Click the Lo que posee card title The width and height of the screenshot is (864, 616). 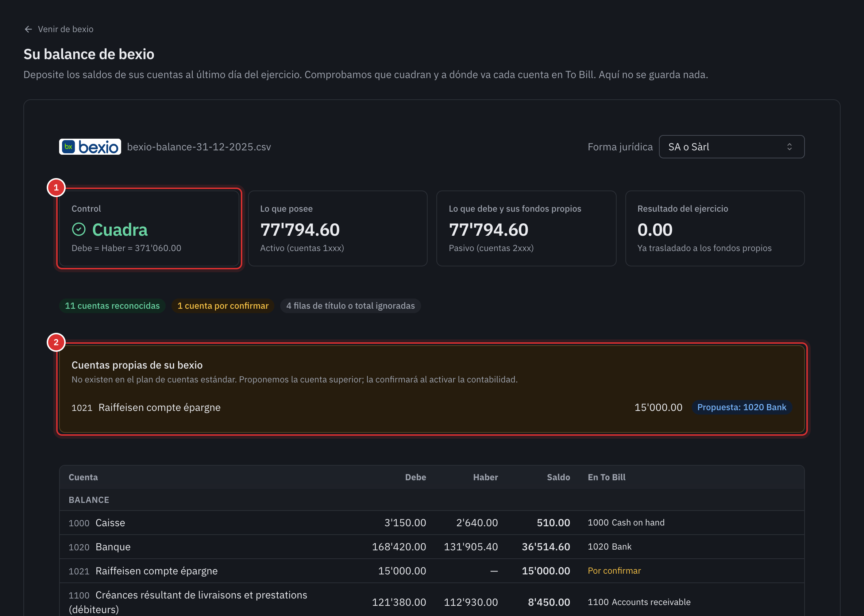(x=286, y=209)
